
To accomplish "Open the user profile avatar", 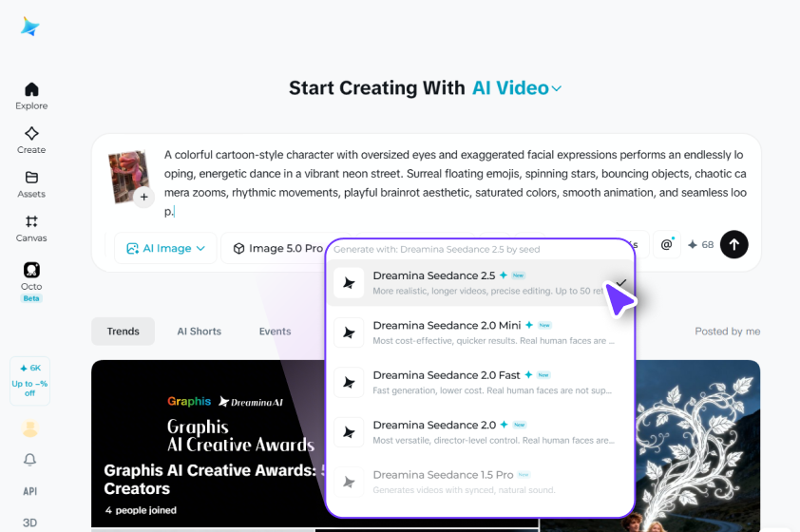I will (x=30, y=428).
